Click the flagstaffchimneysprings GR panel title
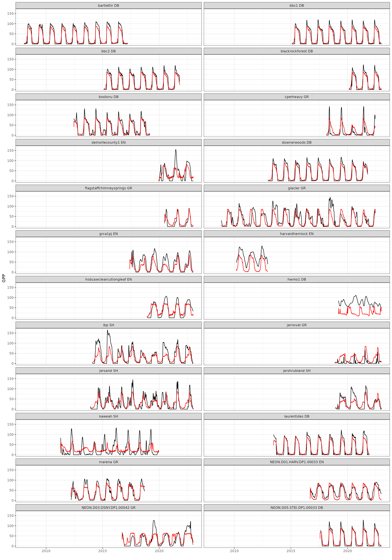 click(x=108, y=188)
